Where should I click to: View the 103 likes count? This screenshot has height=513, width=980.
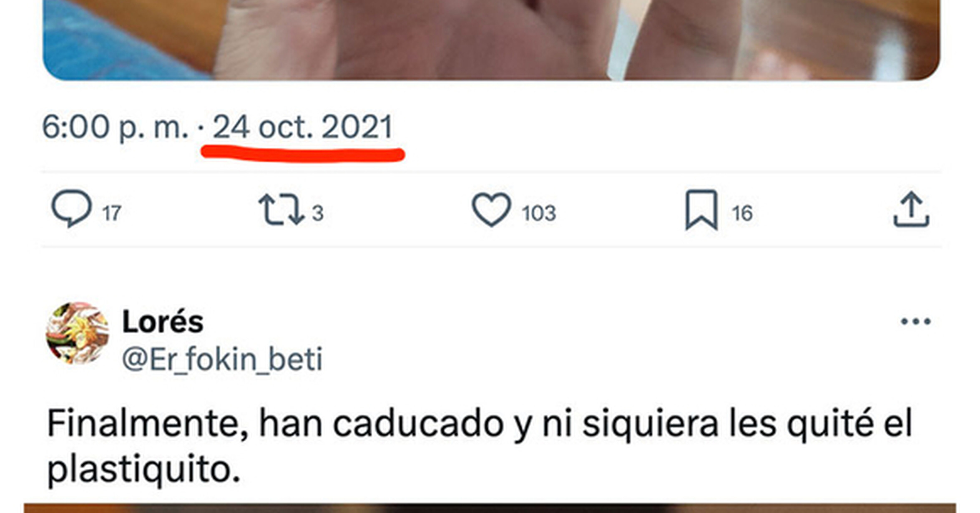coord(539,214)
